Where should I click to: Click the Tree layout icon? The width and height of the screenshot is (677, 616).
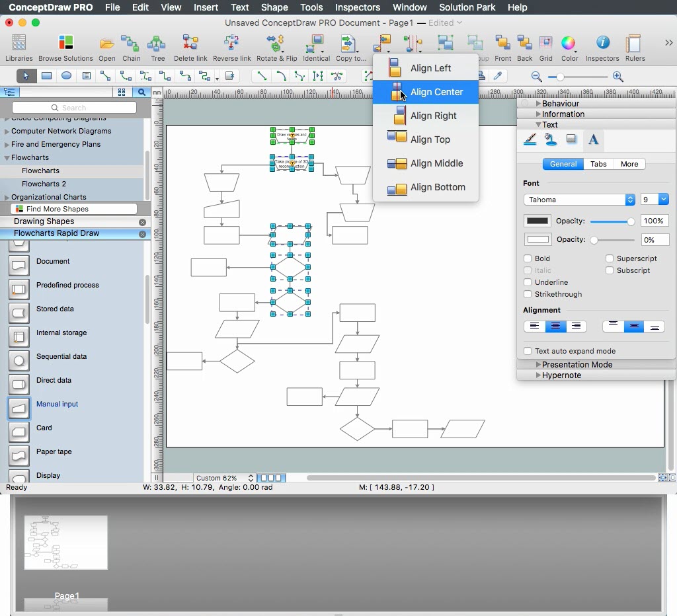(157, 44)
